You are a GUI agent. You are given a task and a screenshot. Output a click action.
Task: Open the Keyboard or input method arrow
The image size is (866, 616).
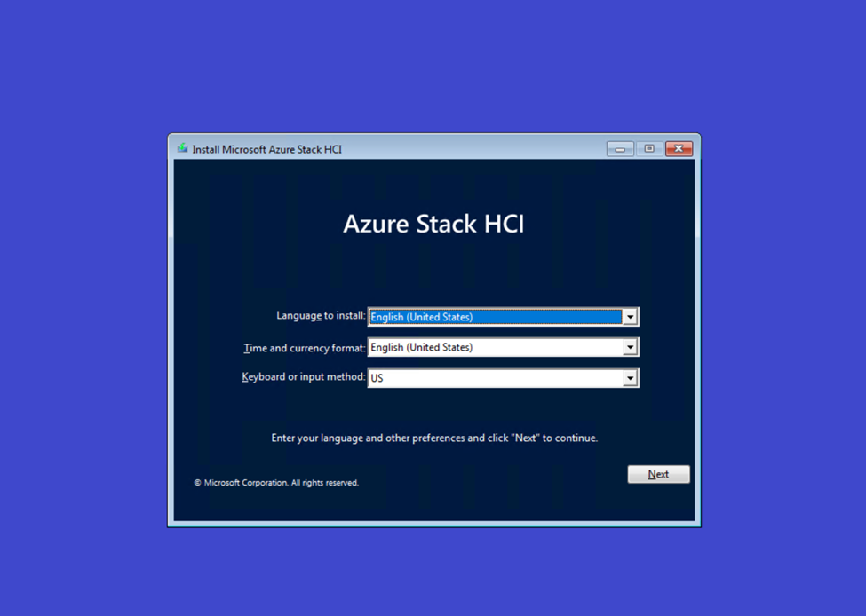[x=630, y=378]
